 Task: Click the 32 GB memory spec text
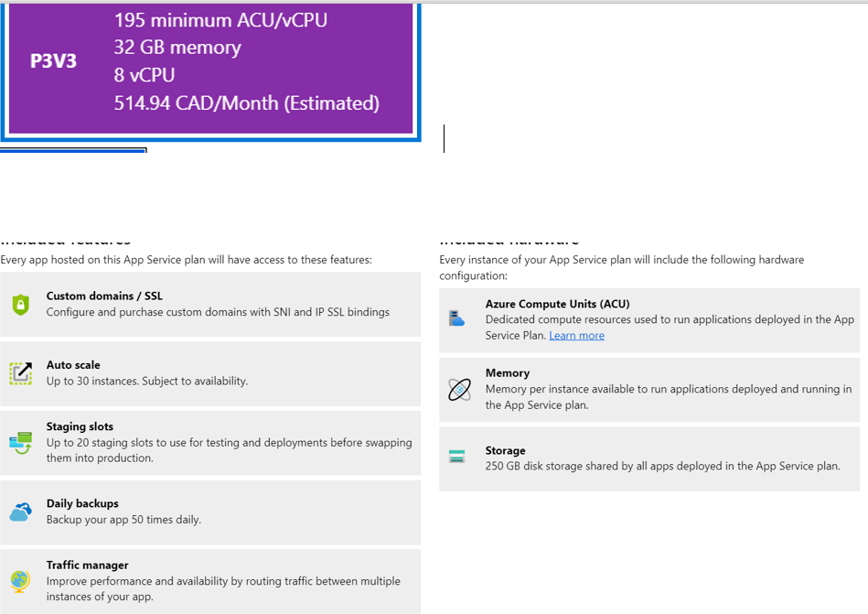point(177,47)
